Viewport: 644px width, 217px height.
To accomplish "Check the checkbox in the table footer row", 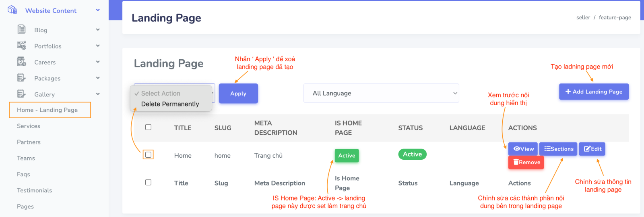I will coord(148,182).
